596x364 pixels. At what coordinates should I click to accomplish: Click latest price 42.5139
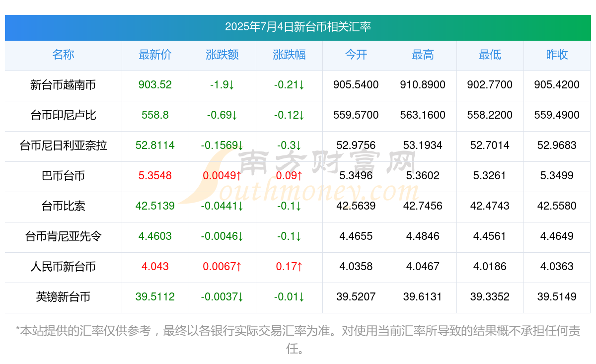click(x=155, y=206)
